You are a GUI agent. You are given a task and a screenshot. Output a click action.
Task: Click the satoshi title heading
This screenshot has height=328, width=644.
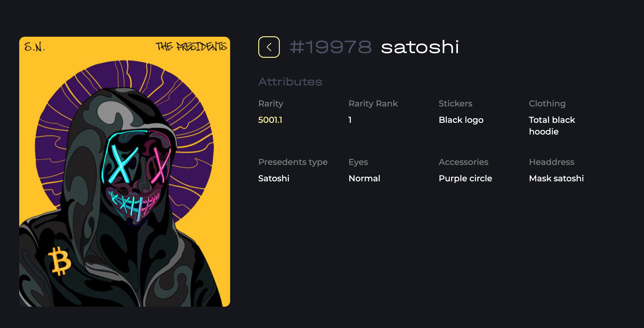pyautogui.click(x=420, y=47)
